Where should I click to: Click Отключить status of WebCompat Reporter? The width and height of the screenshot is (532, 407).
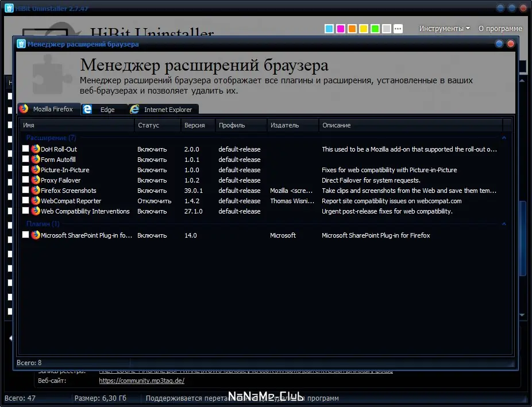tap(155, 201)
